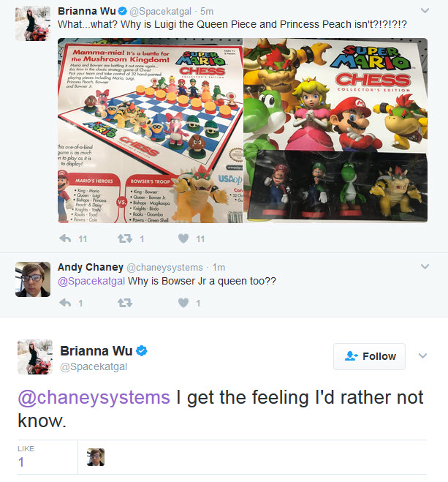Open Andy Chaney's name link
Viewport: 448px width, 482px height.
tap(91, 267)
